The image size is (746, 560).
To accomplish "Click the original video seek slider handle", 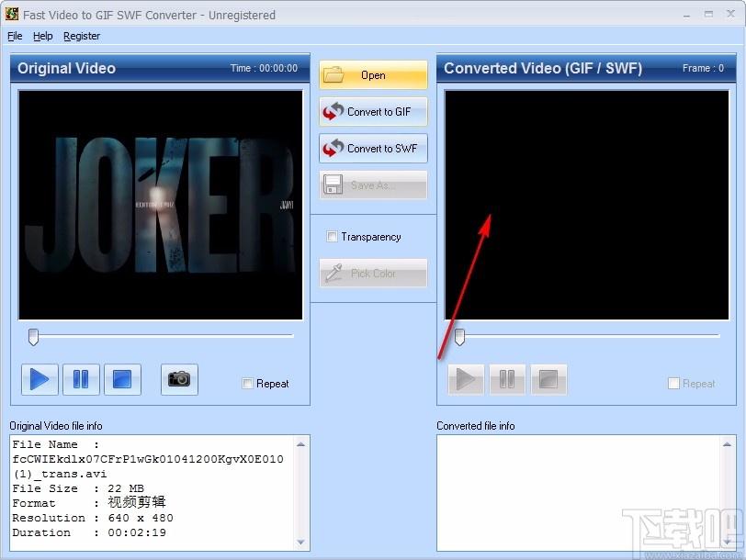I will click(x=34, y=337).
